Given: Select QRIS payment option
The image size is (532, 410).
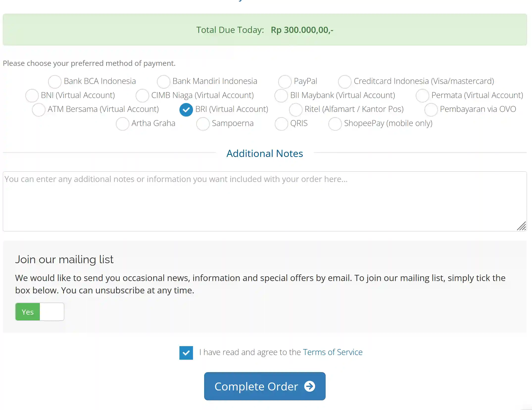Looking at the screenshot, I should click(x=281, y=124).
